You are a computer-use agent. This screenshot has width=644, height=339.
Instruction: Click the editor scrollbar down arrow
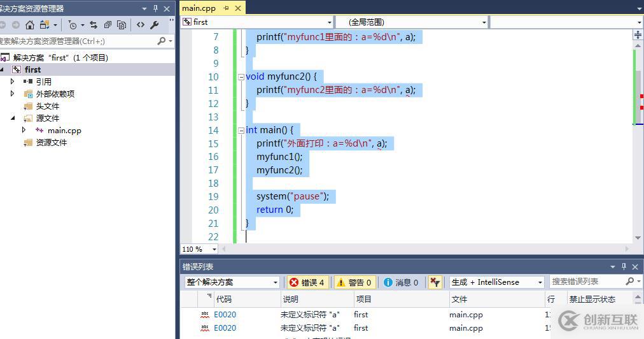coord(638,238)
